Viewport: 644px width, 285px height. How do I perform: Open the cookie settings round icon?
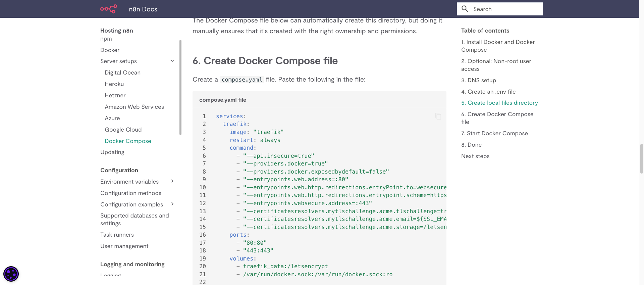pyautogui.click(x=11, y=274)
